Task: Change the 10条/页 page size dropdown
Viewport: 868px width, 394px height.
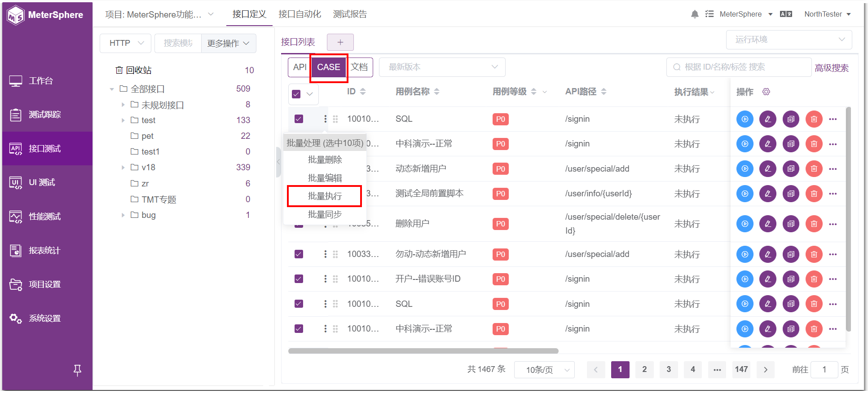Action: pyautogui.click(x=544, y=370)
